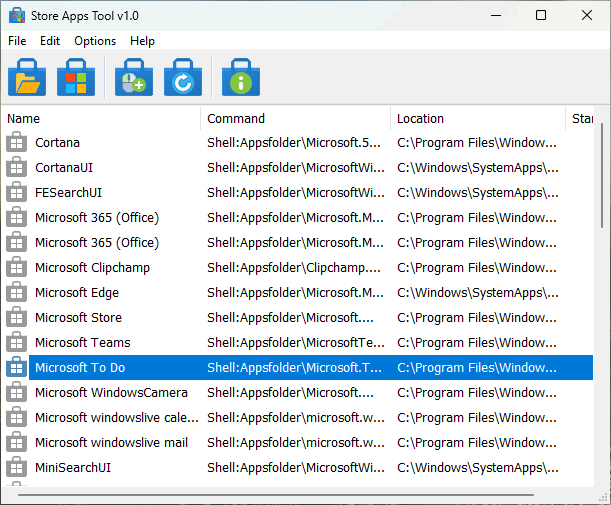611x505 pixels.
Task: Click the icon beside Cortana entry
Action: [16, 143]
